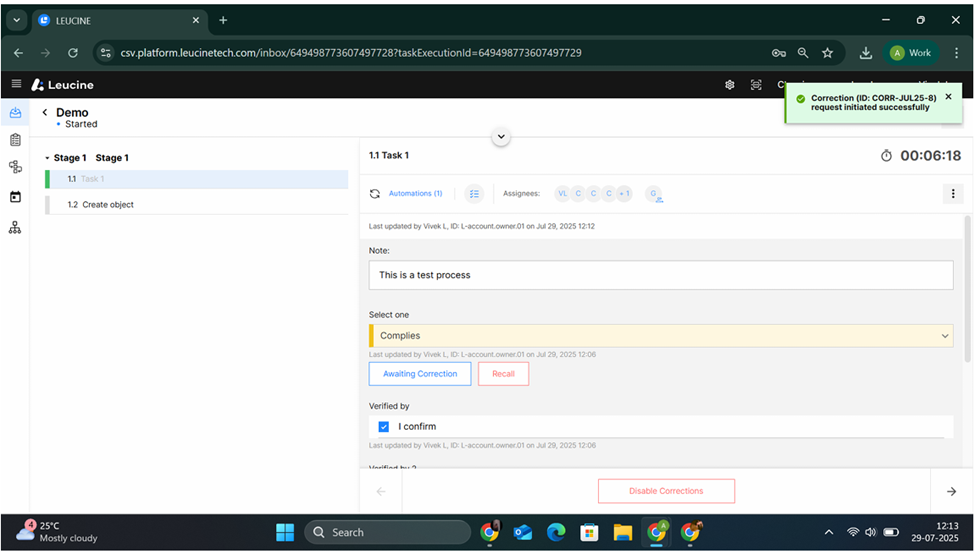Image resolution: width=975 pixels, height=554 pixels.
Task: Go back using arrow beside Demo
Action: 45,113
